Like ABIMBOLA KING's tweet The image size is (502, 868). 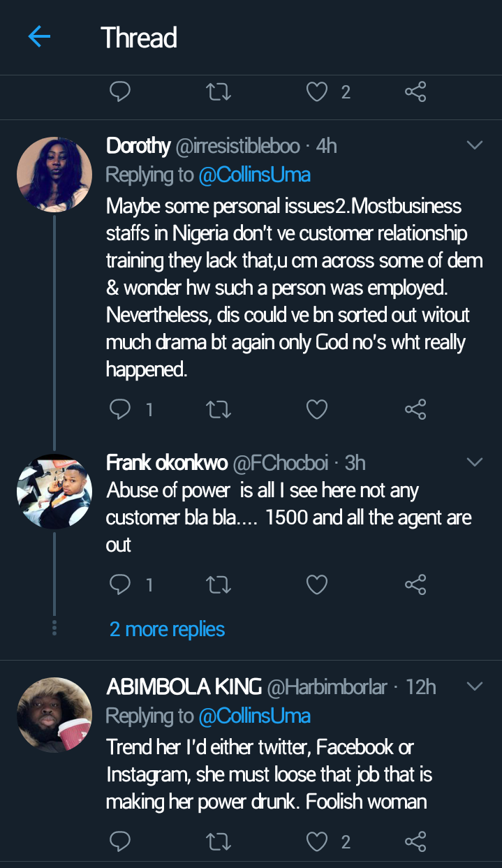pos(317,842)
